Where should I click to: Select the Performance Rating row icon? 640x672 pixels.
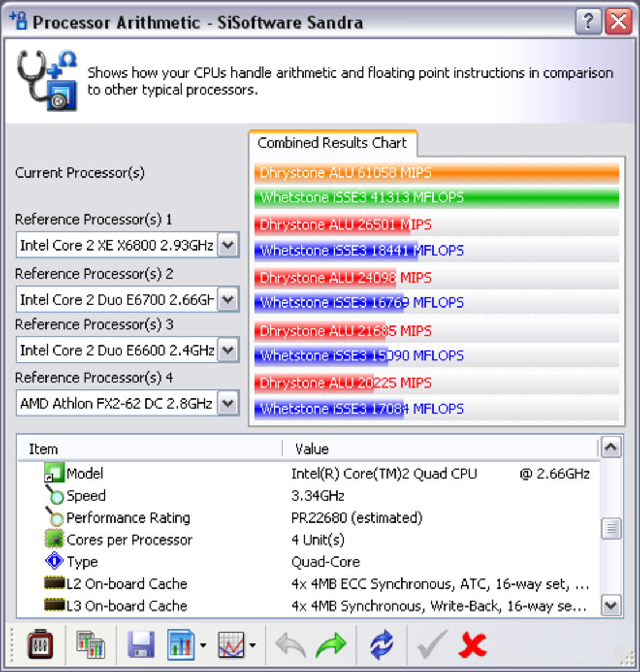tap(55, 517)
